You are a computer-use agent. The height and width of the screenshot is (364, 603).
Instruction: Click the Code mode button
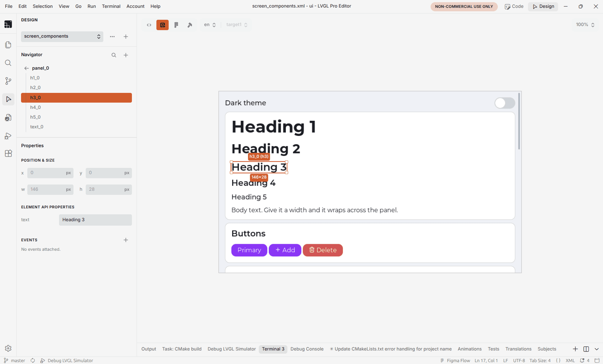(x=514, y=6)
